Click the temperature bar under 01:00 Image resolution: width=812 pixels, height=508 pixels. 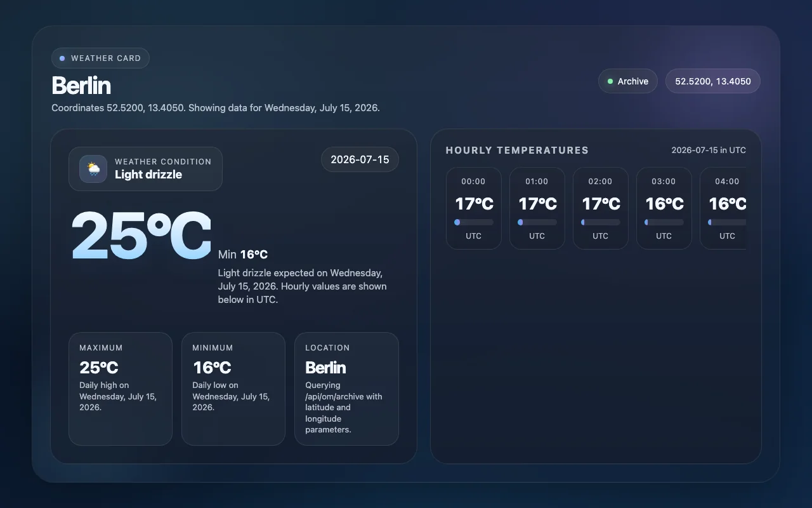pyautogui.click(x=537, y=222)
